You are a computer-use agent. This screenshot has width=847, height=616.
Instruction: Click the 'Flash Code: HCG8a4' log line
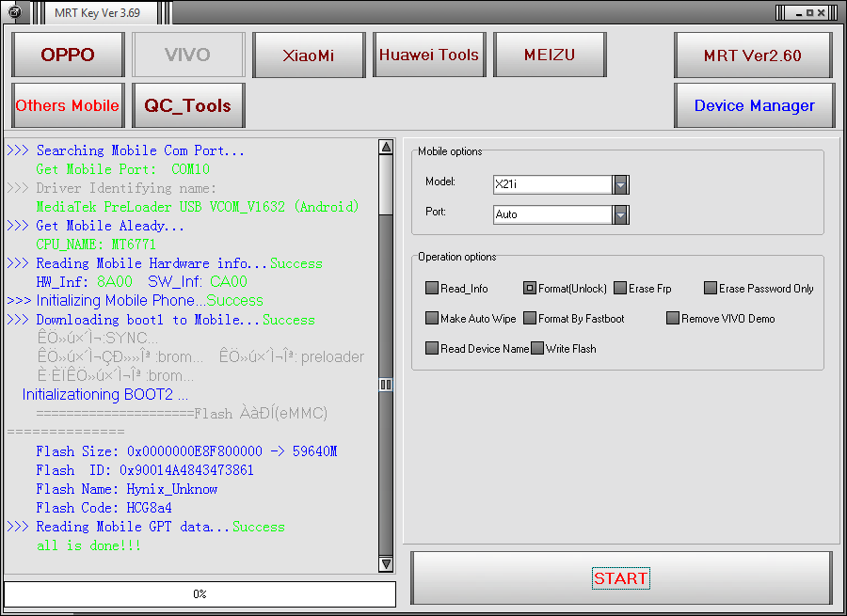point(104,508)
